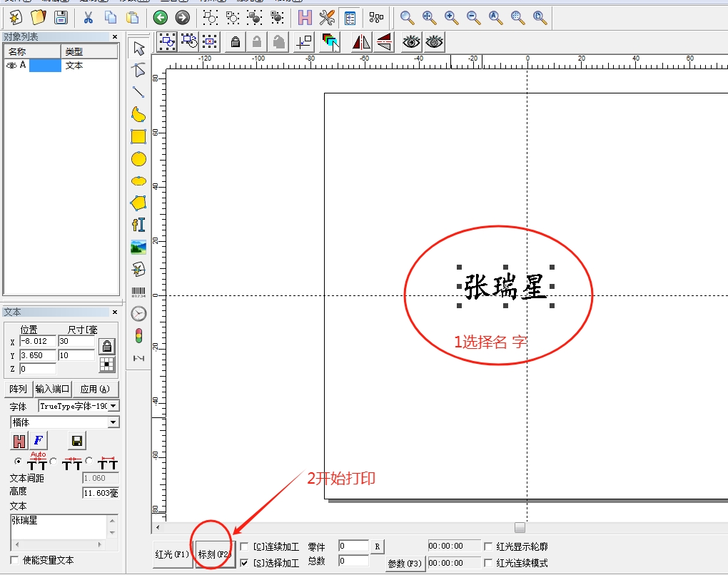The width and height of the screenshot is (728, 575).
Task: Click the 名称 column header
Action: coord(33,51)
